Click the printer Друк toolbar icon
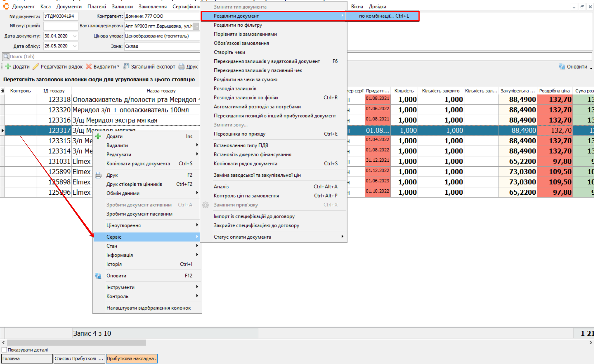The image size is (594, 364). (182, 67)
